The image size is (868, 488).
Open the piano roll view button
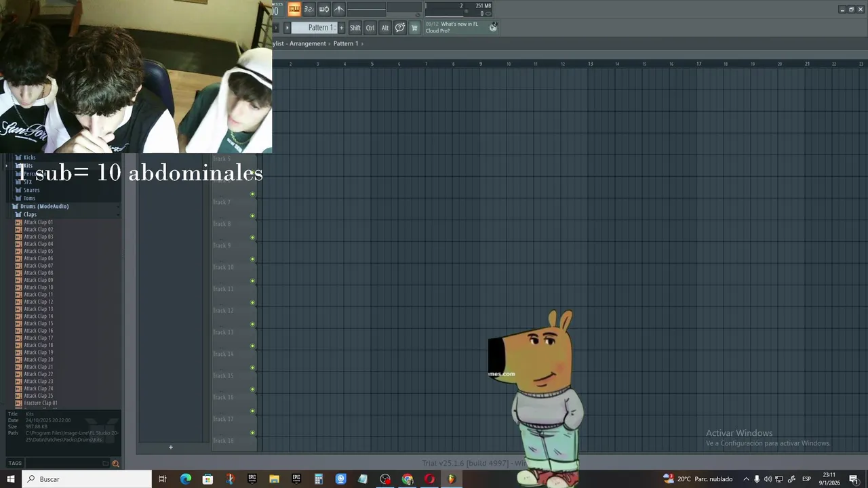tap(294, 9)
